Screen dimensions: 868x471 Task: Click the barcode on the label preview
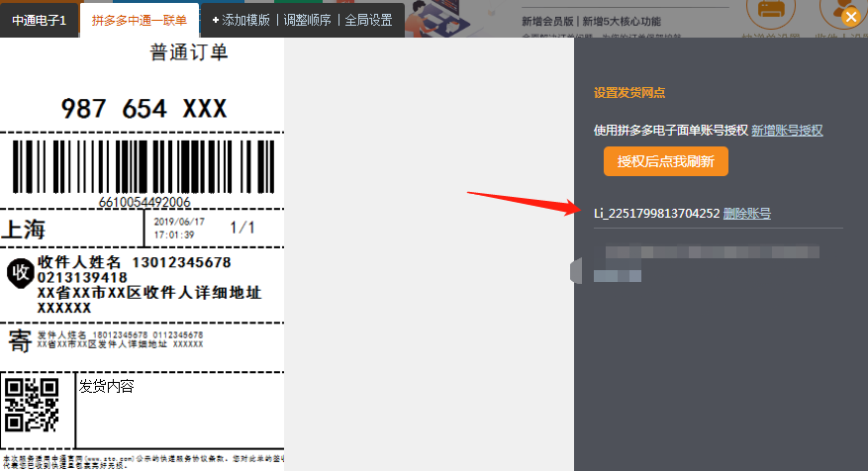144,166
